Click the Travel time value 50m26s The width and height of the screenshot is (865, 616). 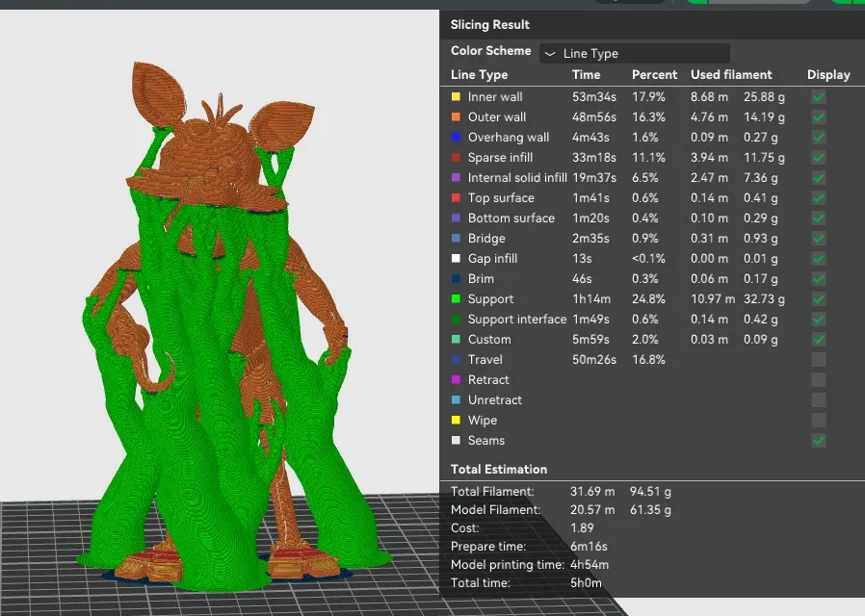click(594, 360)
